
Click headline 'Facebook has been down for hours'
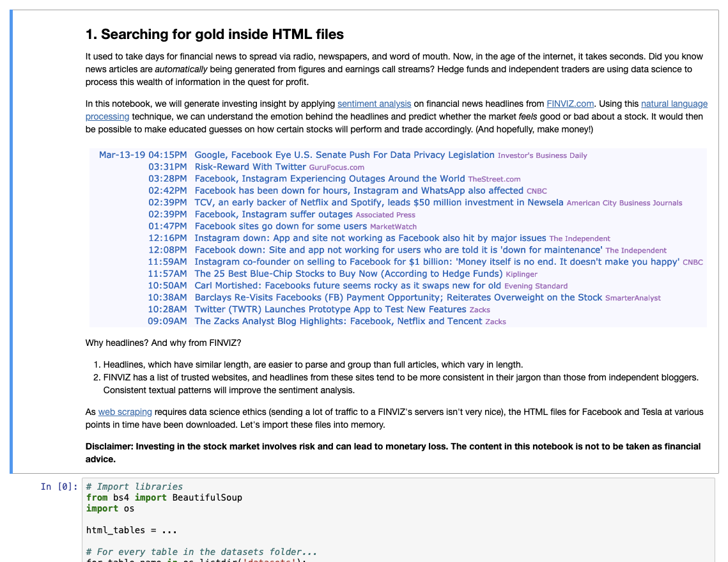(x=359, y=191)
